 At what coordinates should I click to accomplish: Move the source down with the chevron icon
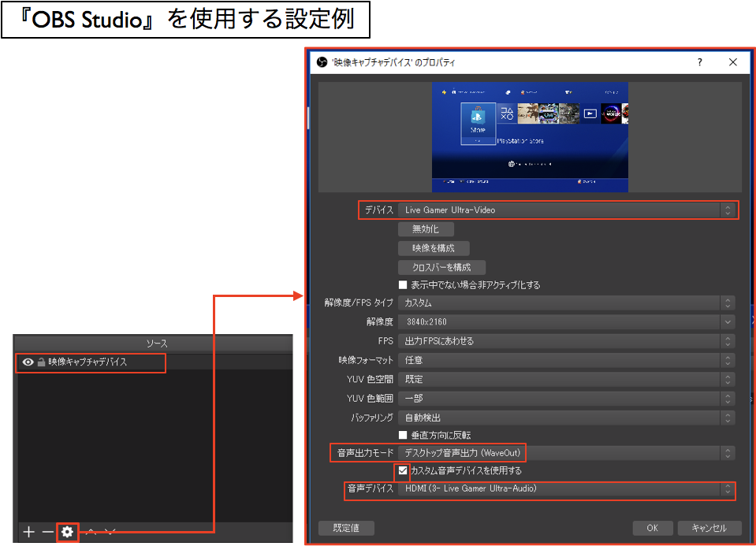click(111, 531)
